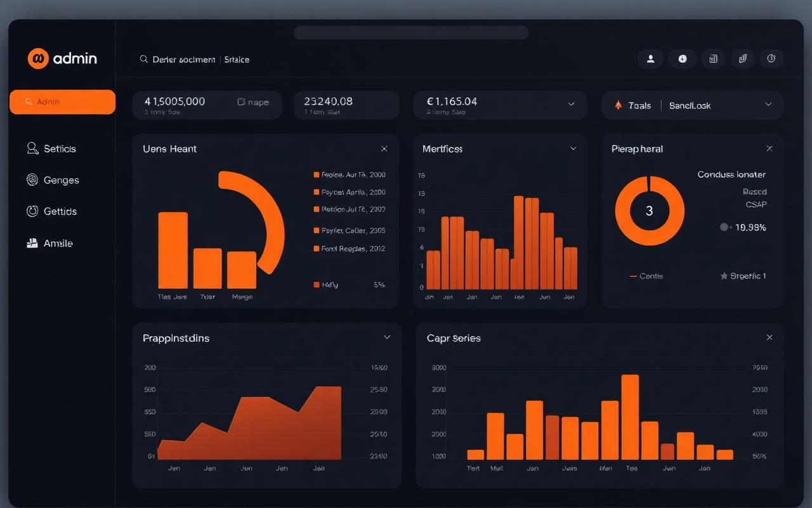812x508 pixels.
Task: Collapse the Prappinstdins panel chevron
Action: 387,337
